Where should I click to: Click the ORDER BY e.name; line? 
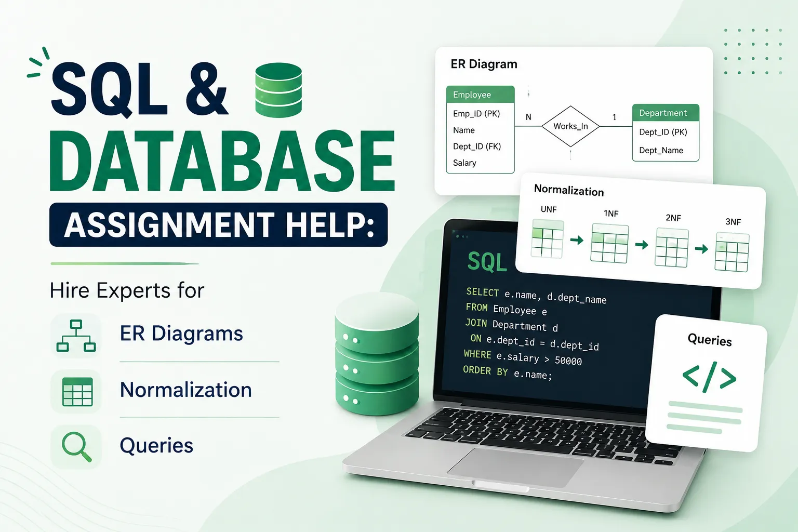[507, 372]
